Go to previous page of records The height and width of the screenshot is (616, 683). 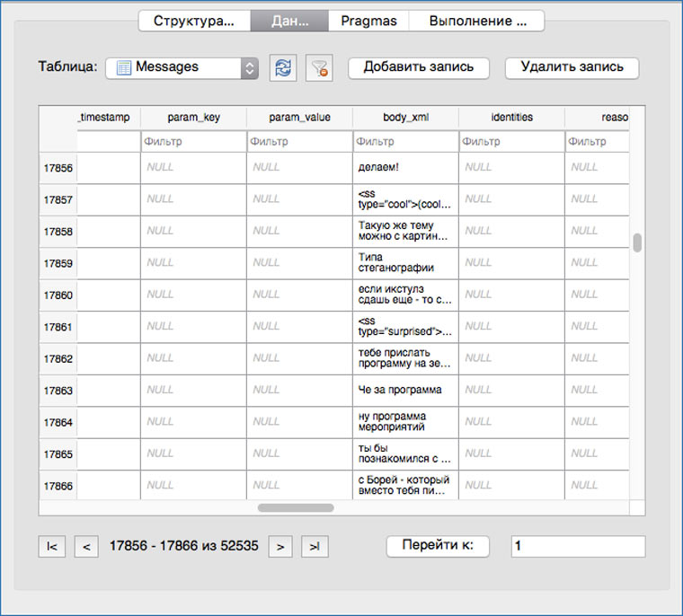85,546
